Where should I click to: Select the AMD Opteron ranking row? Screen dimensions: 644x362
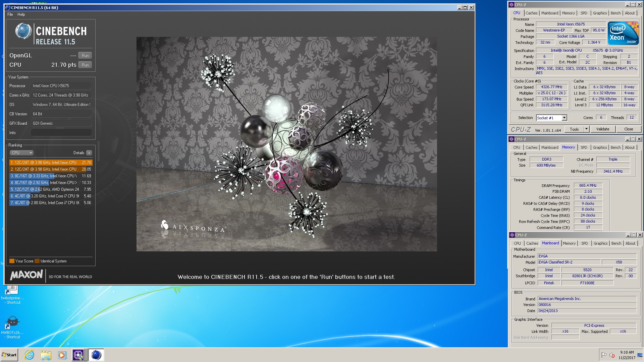tap(50, 189)
